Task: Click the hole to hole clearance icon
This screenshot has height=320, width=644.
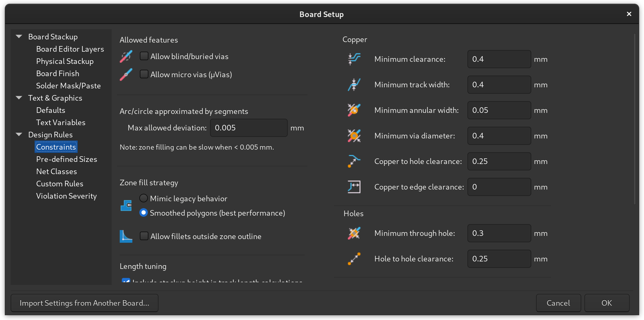Action: coord(354,259)
